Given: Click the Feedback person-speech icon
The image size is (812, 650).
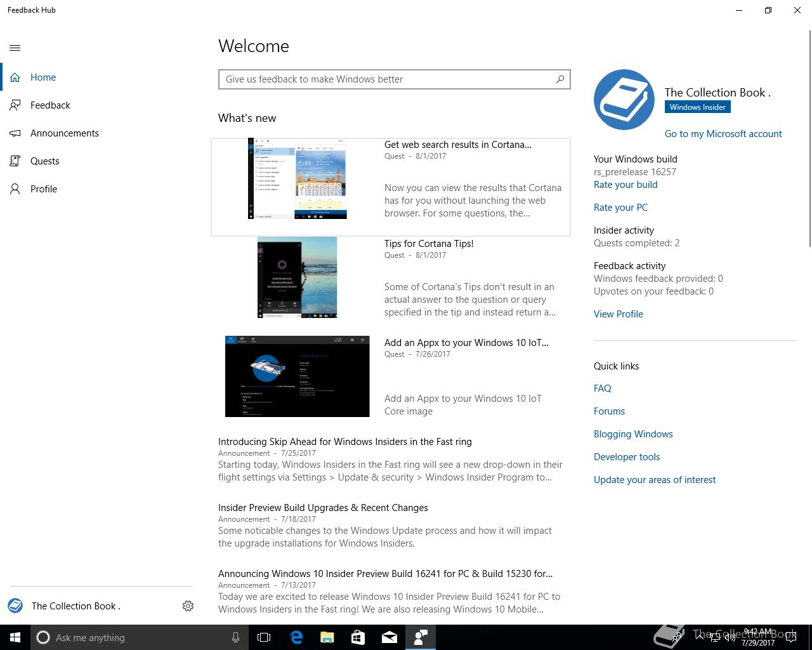Looking at the screenshot, I should tap(15, 105).
